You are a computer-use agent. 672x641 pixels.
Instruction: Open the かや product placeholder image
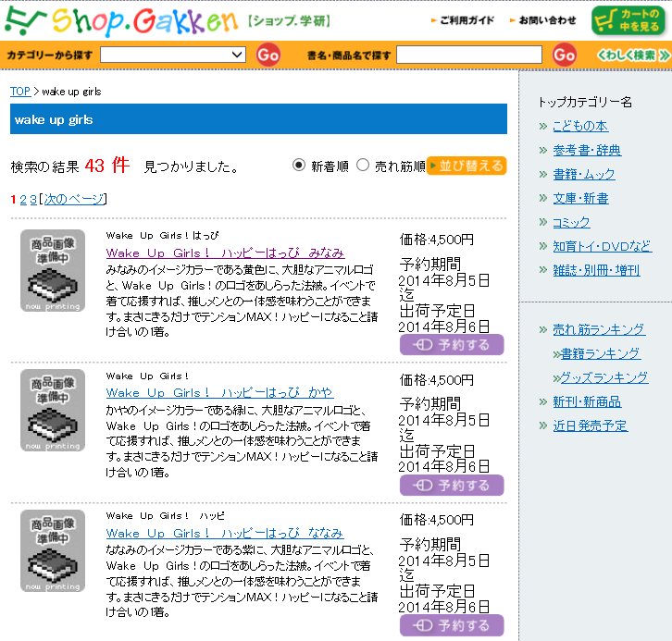coord(53,410)
